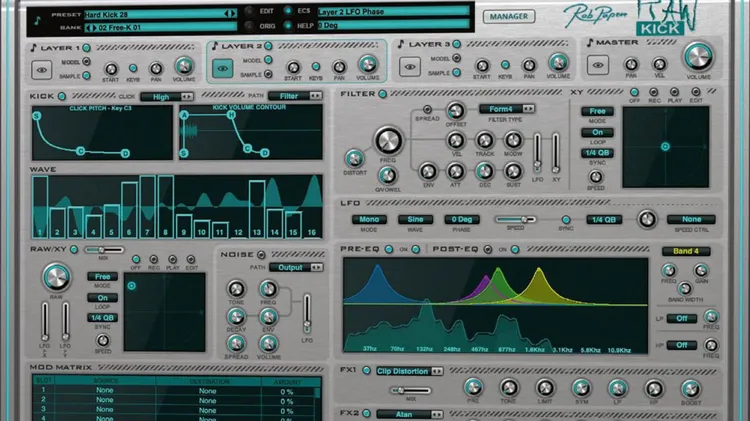Click the large filter Freq knob

click(x=388, y=141)
